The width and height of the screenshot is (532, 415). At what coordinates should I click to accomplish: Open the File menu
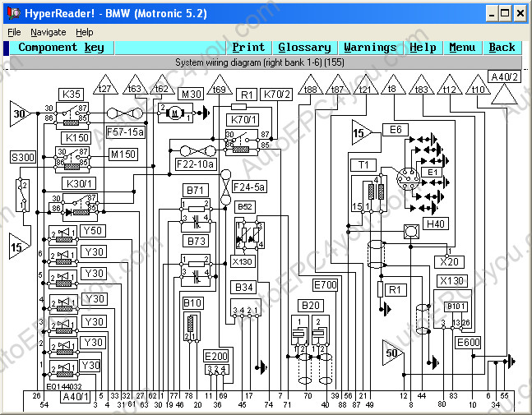14,32
